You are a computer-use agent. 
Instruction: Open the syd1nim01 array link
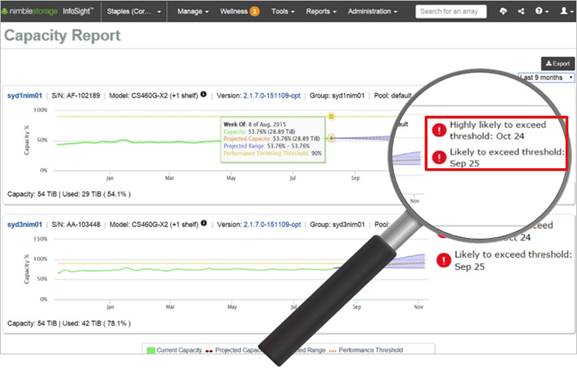25,96
